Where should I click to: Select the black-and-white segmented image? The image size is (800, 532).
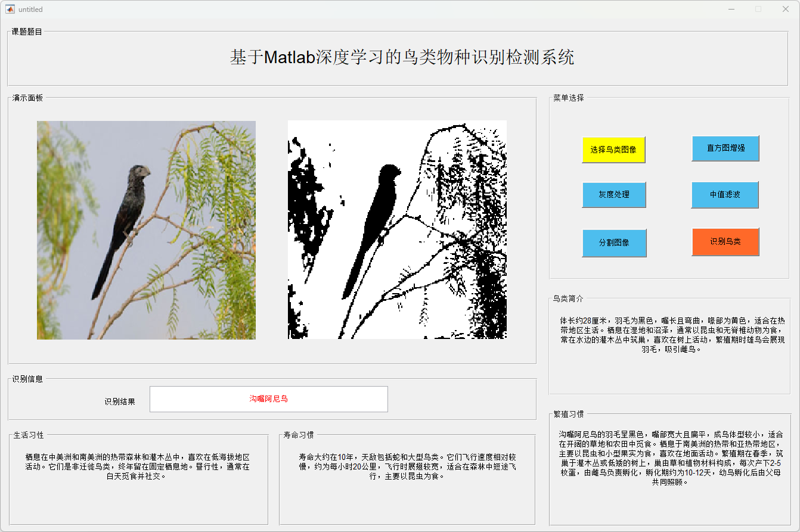coord(397,230)
